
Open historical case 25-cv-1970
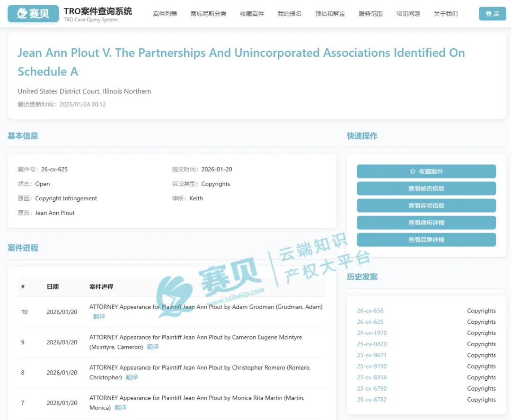point(372,333)
